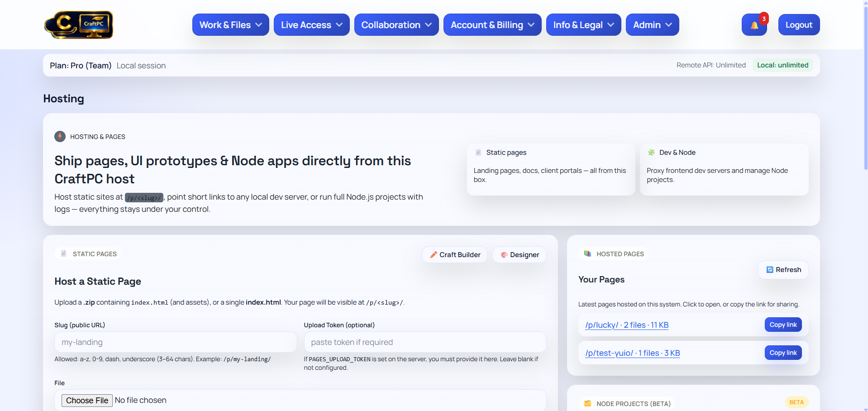Viewport: 868px width, 411px height.
Task: Click the 'Hosting' page heading
Action: point(64,99)
